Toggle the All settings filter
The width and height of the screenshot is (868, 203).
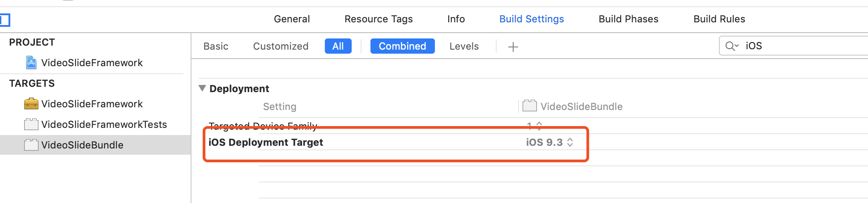pyautogui.click(x=338, y=46)
